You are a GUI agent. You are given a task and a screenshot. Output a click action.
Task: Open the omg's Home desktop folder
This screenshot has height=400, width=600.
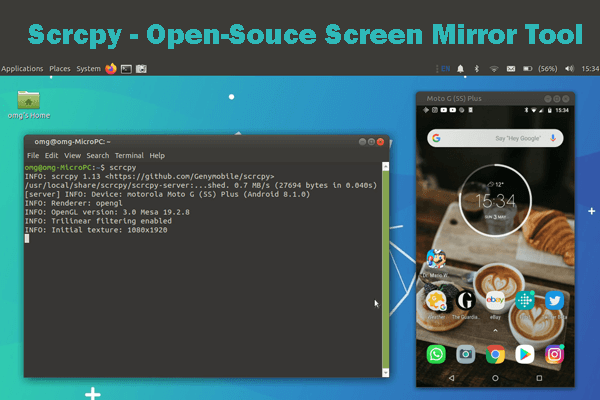tap(29, 105)
